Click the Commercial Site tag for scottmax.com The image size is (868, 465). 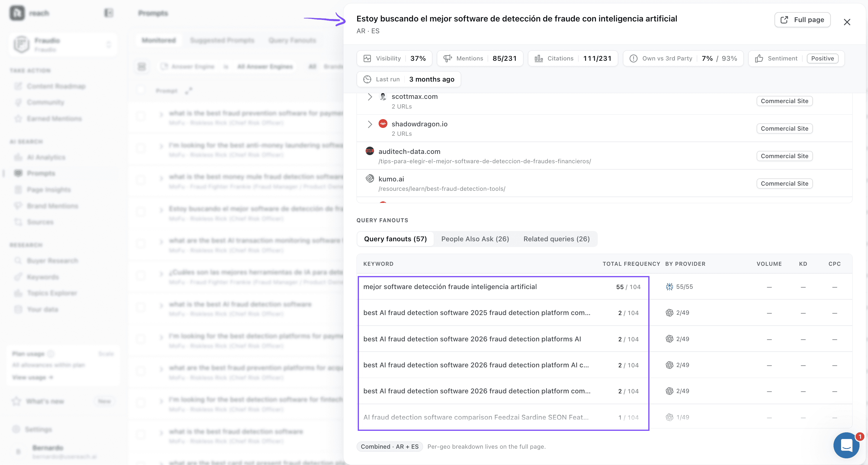pyautogui.click(x=784, y=101)
